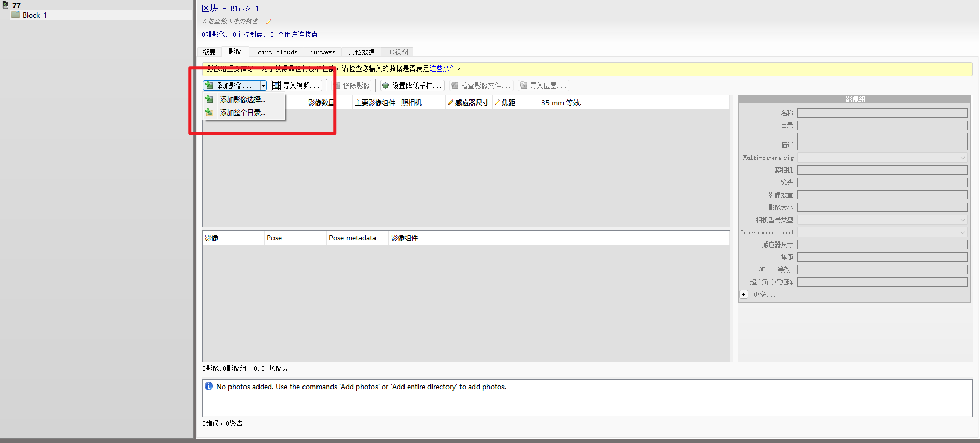Viewport: 980px width, 443px height.
Task: Click the 0错误,0警告 status text
Action: [222, 423]
